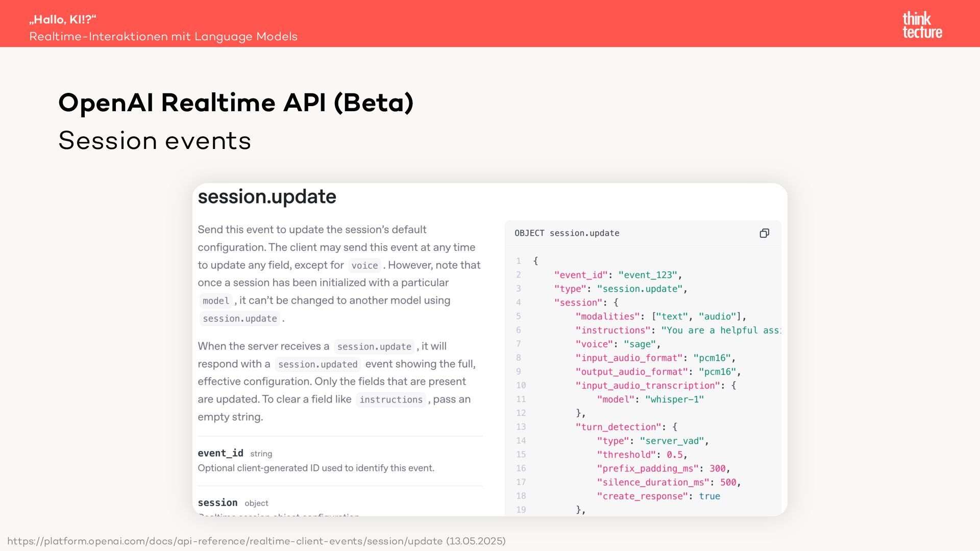Viewport: 980px width, 551px height.
Task: Click line number 10 in code block
Action: pos(521,386)
